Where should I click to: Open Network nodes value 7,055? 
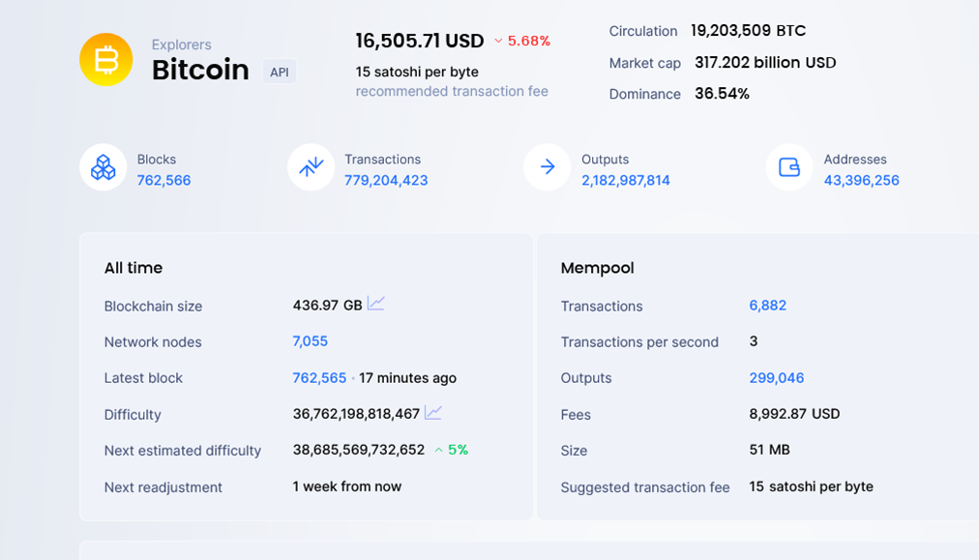click(311, 341)
